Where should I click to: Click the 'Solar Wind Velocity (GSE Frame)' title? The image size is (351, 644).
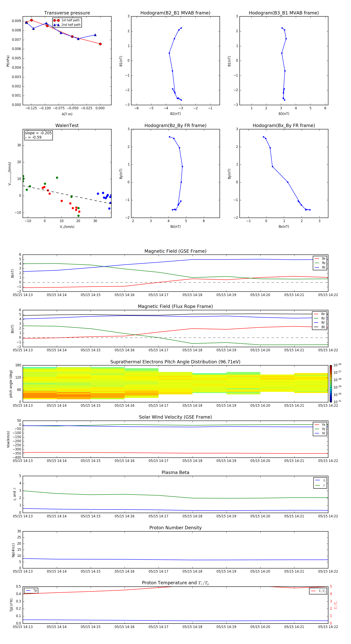click(175, 417)
